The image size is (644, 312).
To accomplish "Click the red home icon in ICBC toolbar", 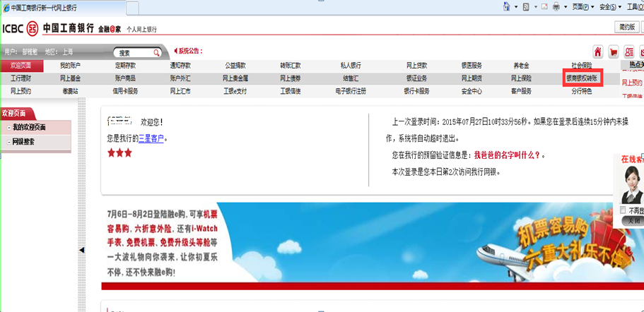I will coord(597,52).
